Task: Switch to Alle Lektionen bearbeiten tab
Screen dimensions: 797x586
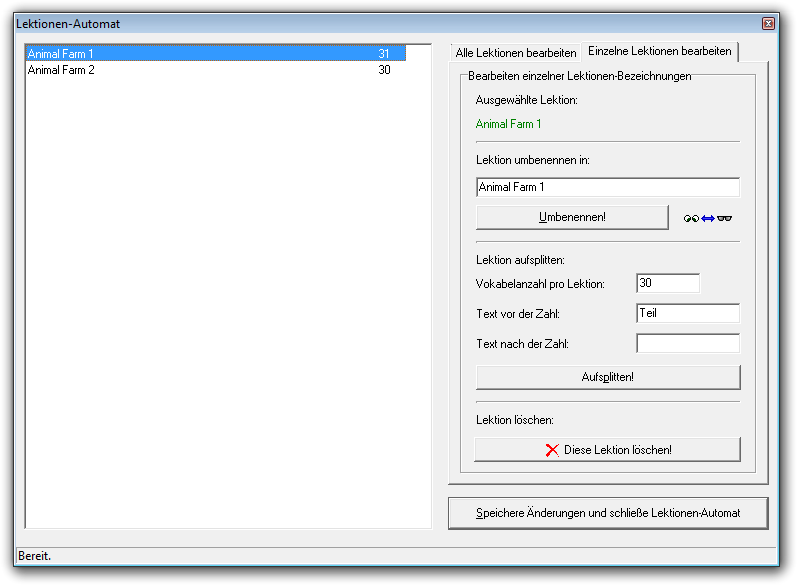Action: [x=515, y=52]
